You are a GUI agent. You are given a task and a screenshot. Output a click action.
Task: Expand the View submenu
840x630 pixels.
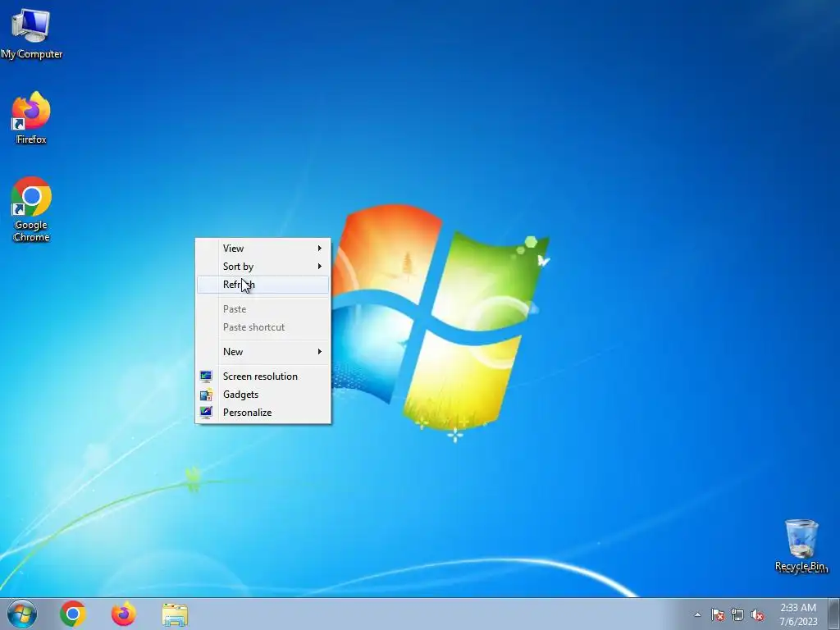point(263,248)
